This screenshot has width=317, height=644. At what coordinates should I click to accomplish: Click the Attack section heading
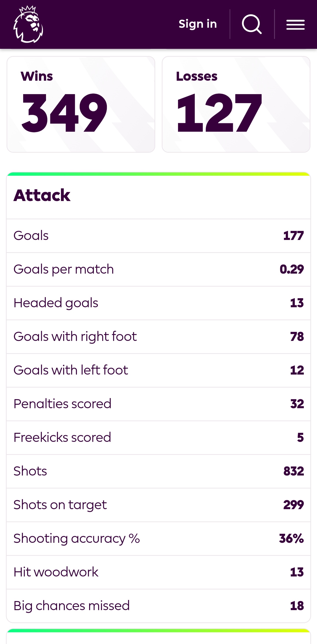click(x=42, y=195)
